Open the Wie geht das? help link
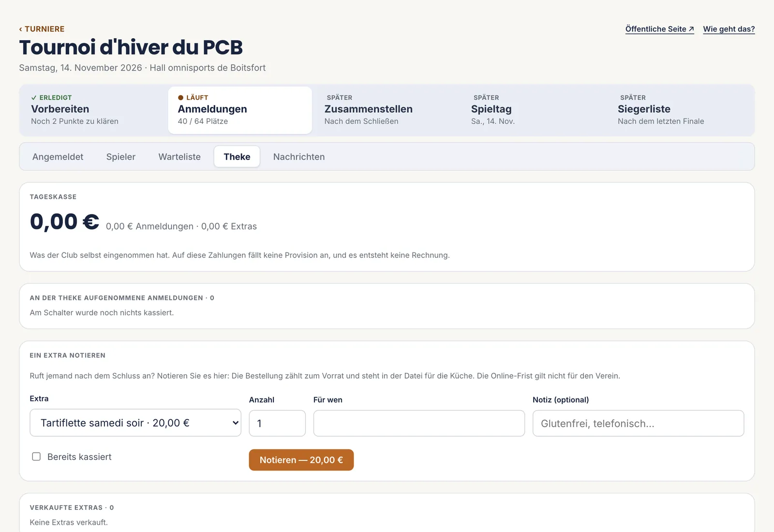Screen dimensions: 774x532 point(729,29)
